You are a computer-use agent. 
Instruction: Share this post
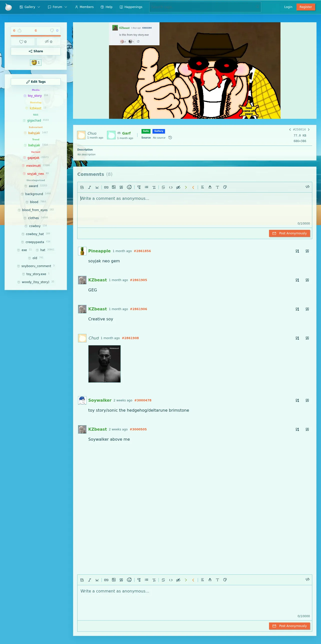point(36,51)
